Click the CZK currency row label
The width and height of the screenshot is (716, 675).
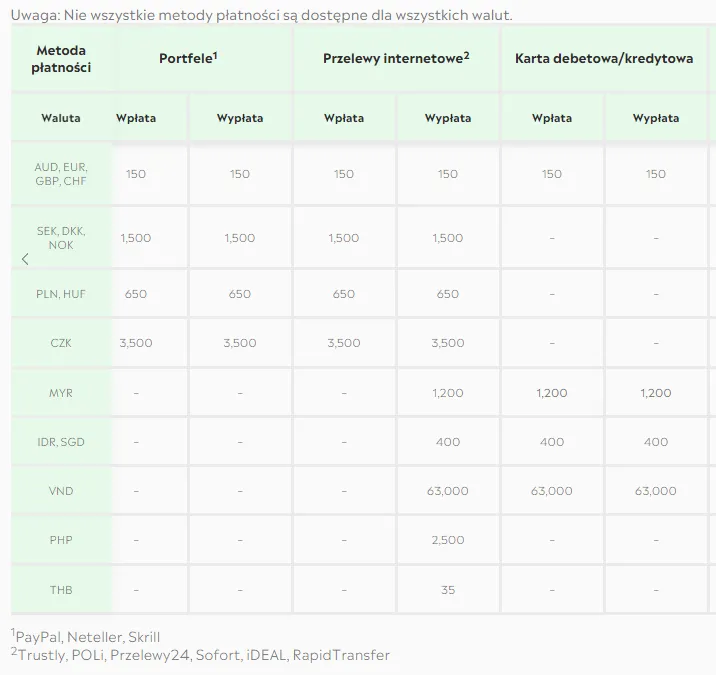pos(61,343)
